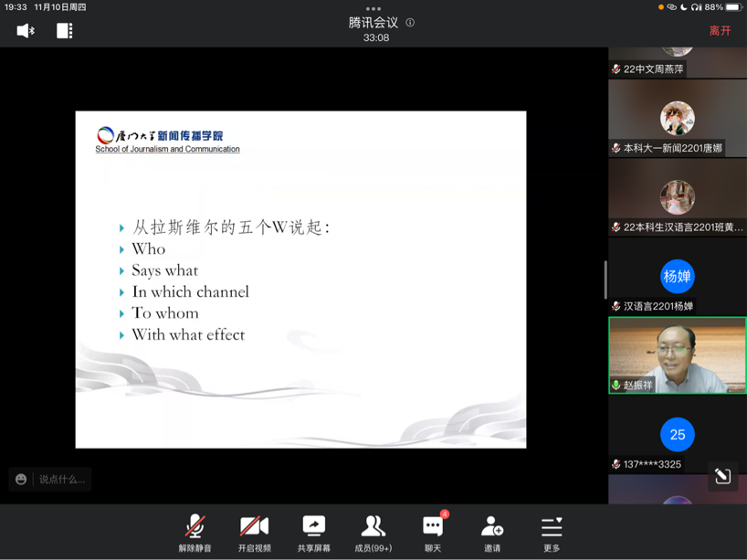
Task: Open the three-dot menu at top center
Action: pos(373,8)
